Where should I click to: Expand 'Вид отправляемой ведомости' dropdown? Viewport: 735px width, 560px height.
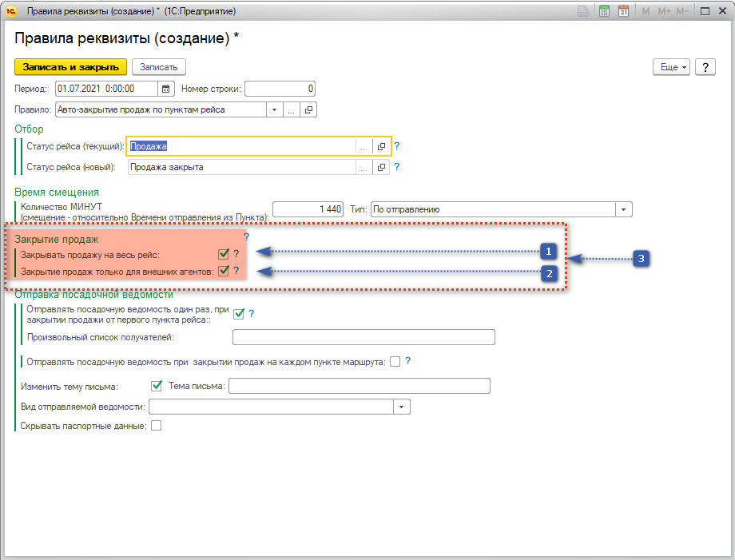(401, 407)
